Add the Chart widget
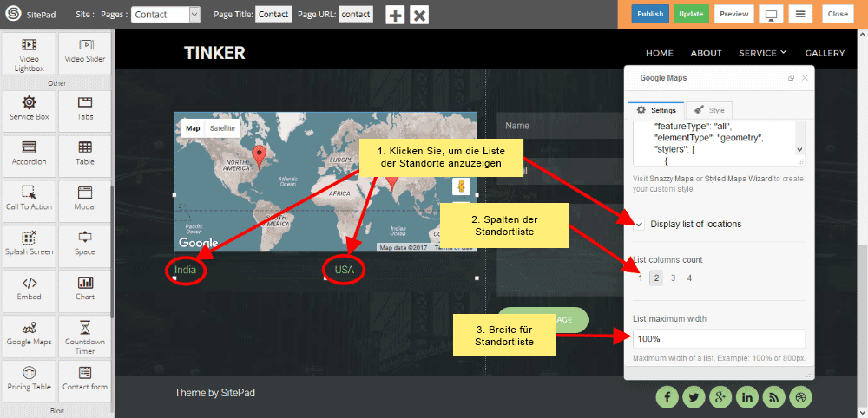Image resolution: width=868 pixels, height=418 pixels. pyautogui.click(x=85, y=291)
